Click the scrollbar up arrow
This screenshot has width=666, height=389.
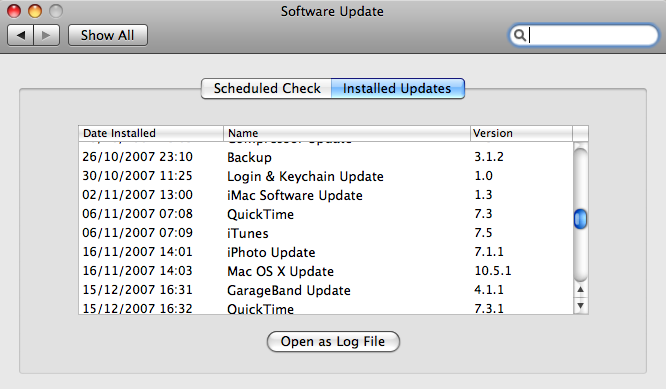pyautogui.click(x=581, y=290)
